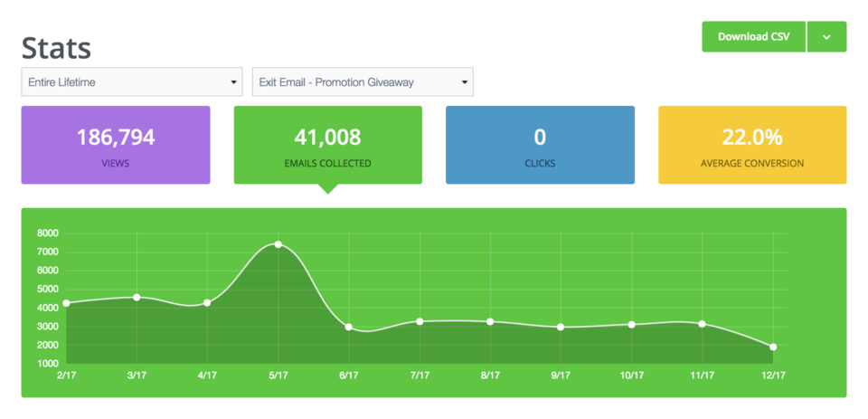Click the 8/17 data point on chart
The image size is (868, 419).
point(490,321)
